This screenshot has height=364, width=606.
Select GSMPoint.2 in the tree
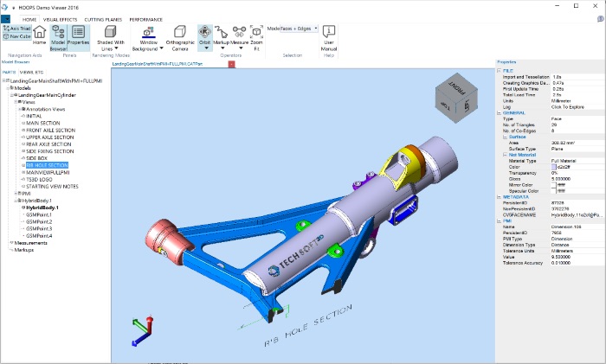[39, 221]
